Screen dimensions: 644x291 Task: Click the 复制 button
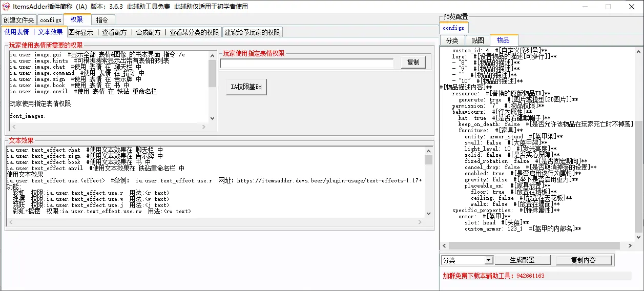(413, 63)
